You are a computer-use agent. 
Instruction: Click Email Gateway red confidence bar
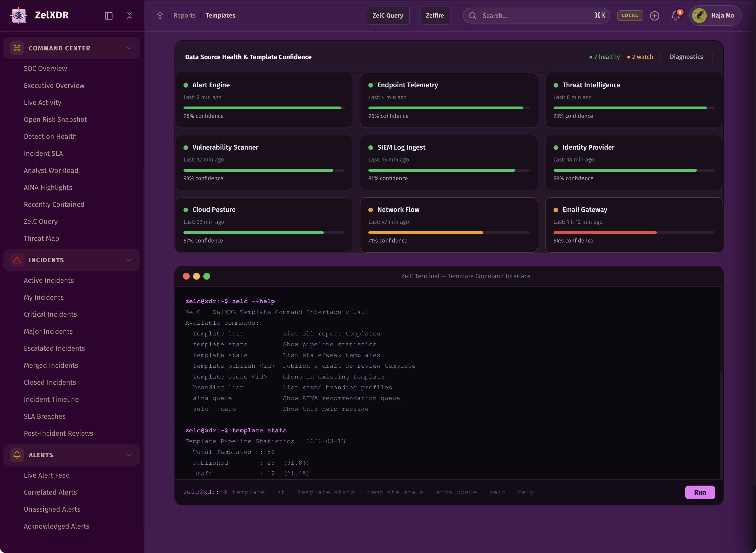point(605,233)
